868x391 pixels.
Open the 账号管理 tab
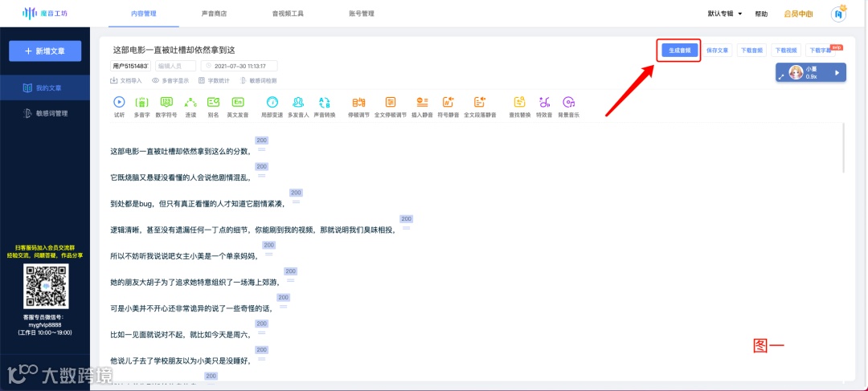(362, 14)
